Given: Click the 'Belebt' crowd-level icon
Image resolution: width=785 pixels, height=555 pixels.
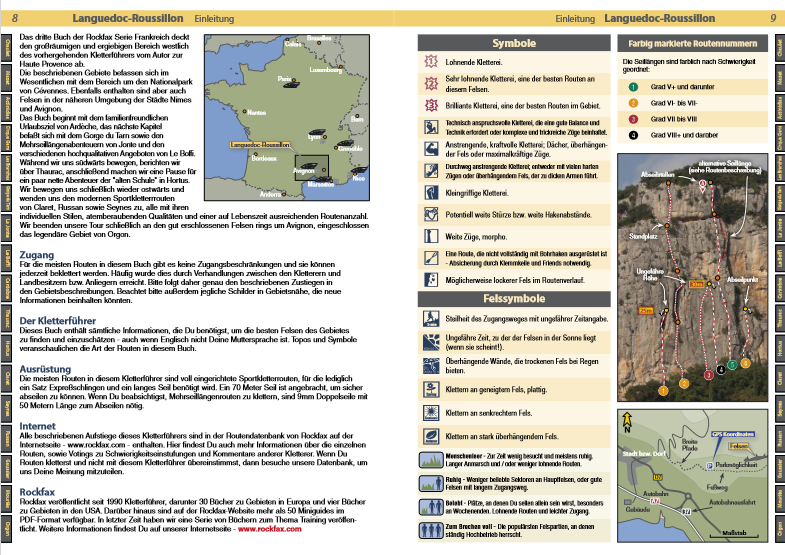Looking at the screenshot, I should coord(431,507).
